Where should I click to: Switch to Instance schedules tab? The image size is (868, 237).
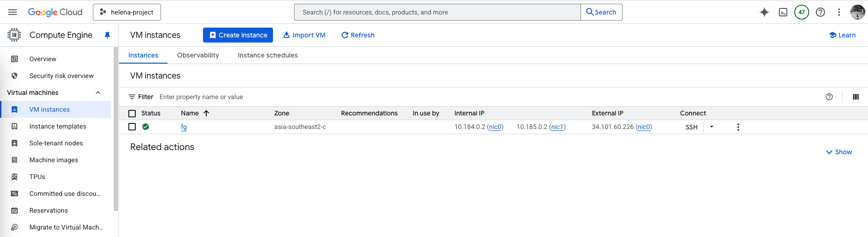(267, 55)
